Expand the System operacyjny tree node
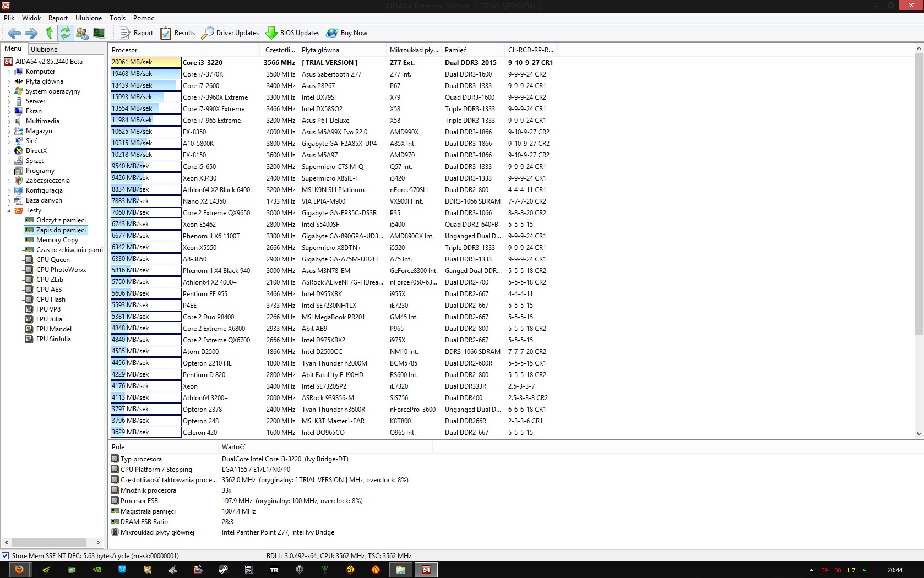The width and height of the screenshot is (924, 578). [x=9, y=91]
